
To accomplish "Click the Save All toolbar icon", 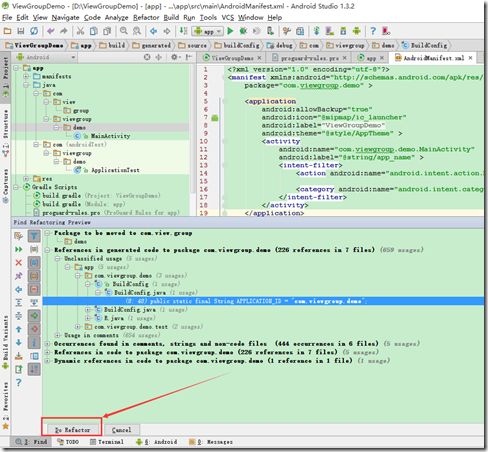I will click(x=21, y=31).
